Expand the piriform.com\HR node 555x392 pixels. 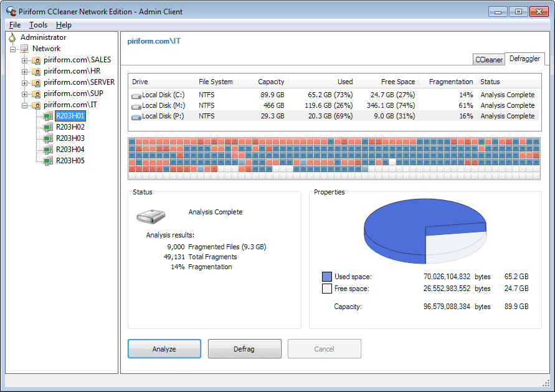pyautogui.click(x=24, y=72)
